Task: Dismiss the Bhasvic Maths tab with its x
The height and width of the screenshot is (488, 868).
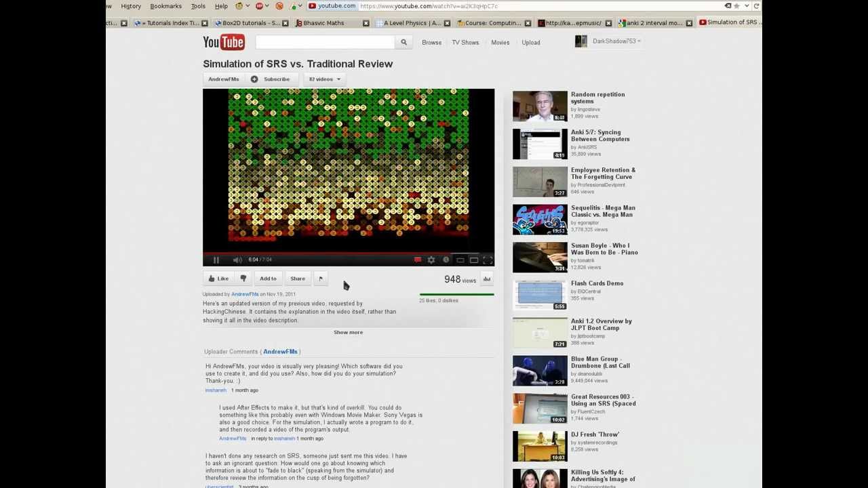Action: (x=366, y=23)
